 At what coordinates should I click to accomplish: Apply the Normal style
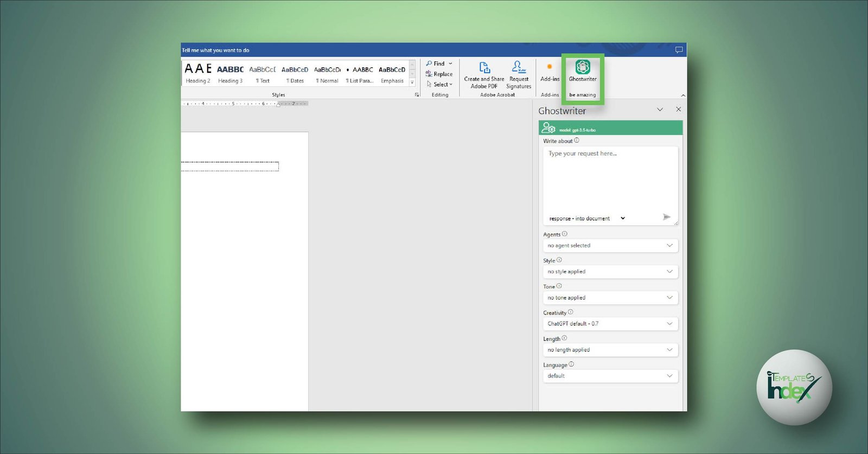pyautogui.click(x=327, y=73)
